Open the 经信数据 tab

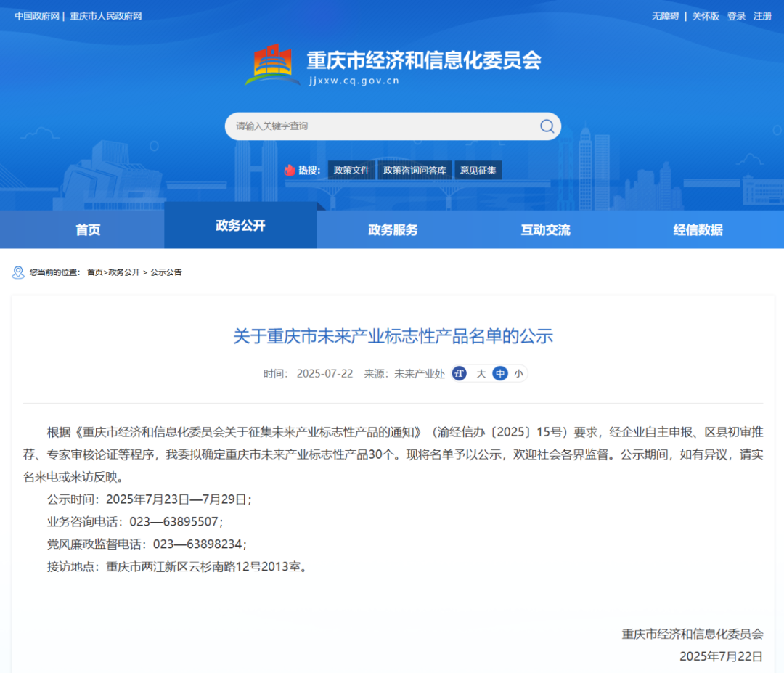(x=698, y=230)
